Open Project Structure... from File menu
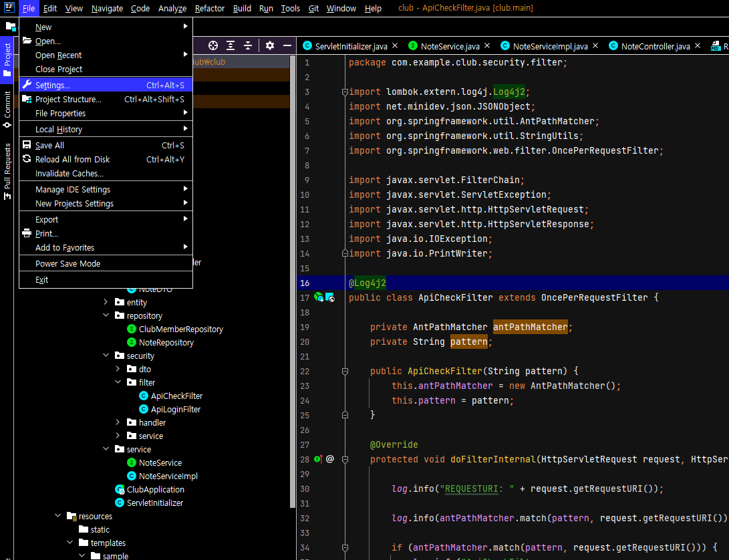This screenshot has width=729, height=560. click(106, 99)
